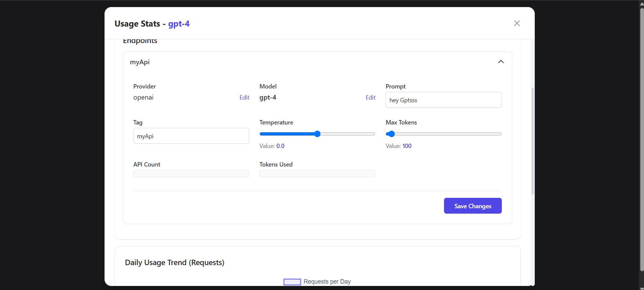This screenshot has width=644, height=290.
Task: Focus the Tag input field
Action: click(191, 136)
